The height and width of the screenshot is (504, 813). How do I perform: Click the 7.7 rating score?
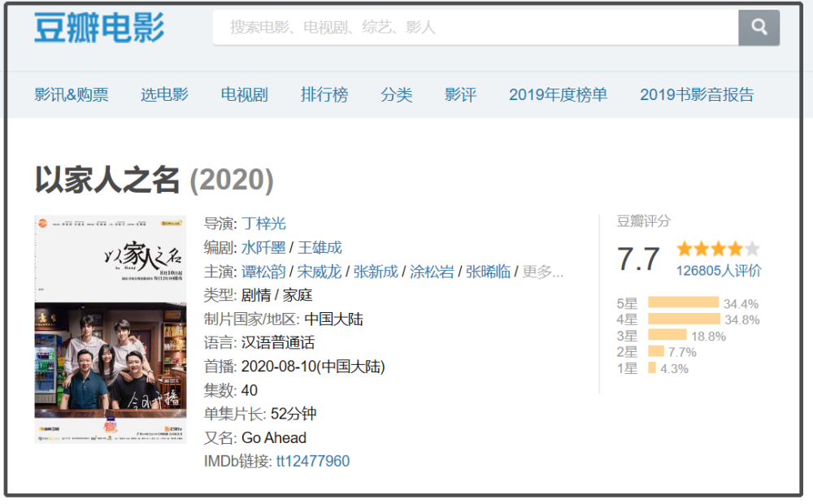(638, 259)
